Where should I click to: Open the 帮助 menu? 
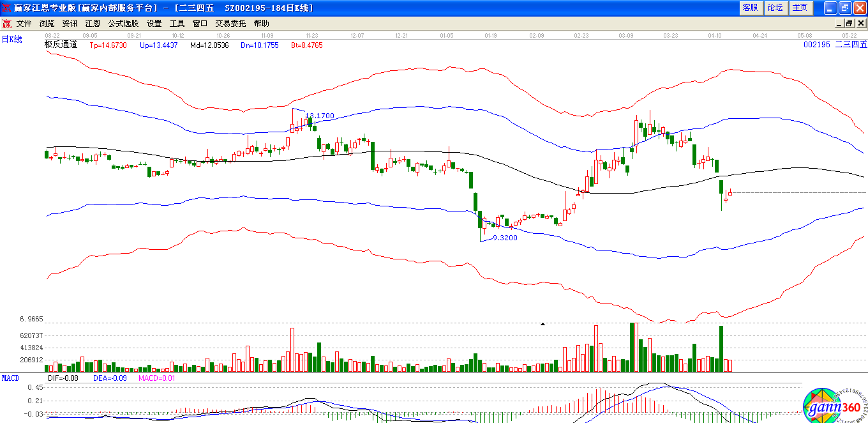(261, 23)
